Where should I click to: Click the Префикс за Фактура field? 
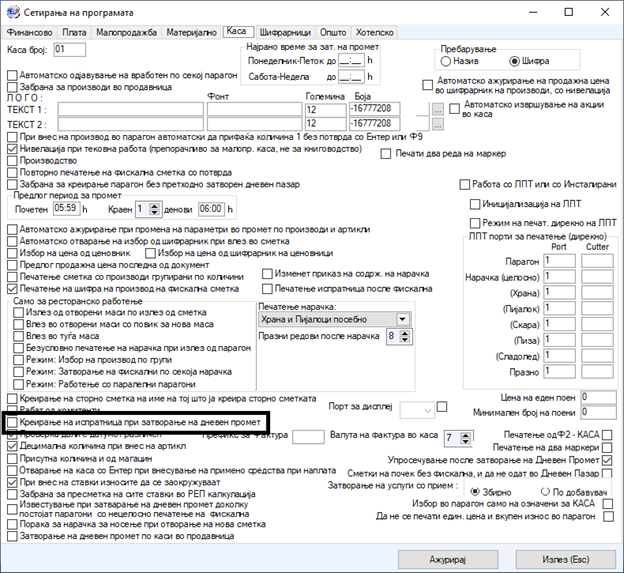point(308,437)
